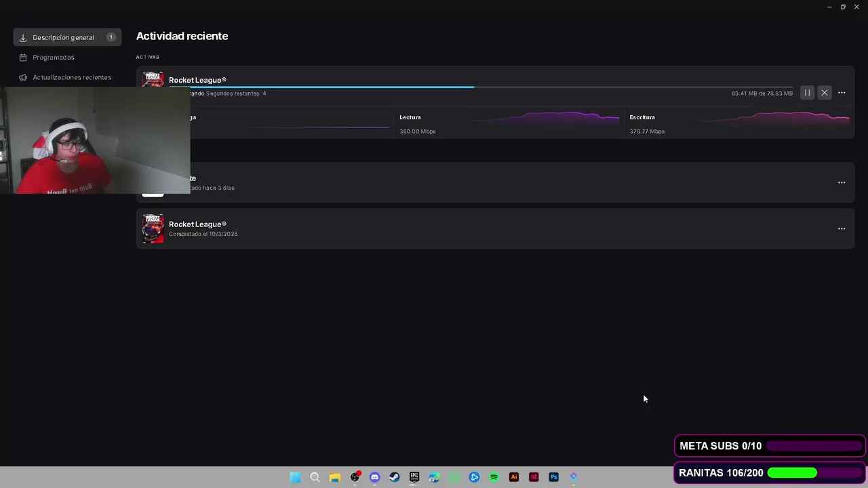Open the purple app icon at the taskbar end
Viewport: 868px width, 488px height.
coord(574,477)
